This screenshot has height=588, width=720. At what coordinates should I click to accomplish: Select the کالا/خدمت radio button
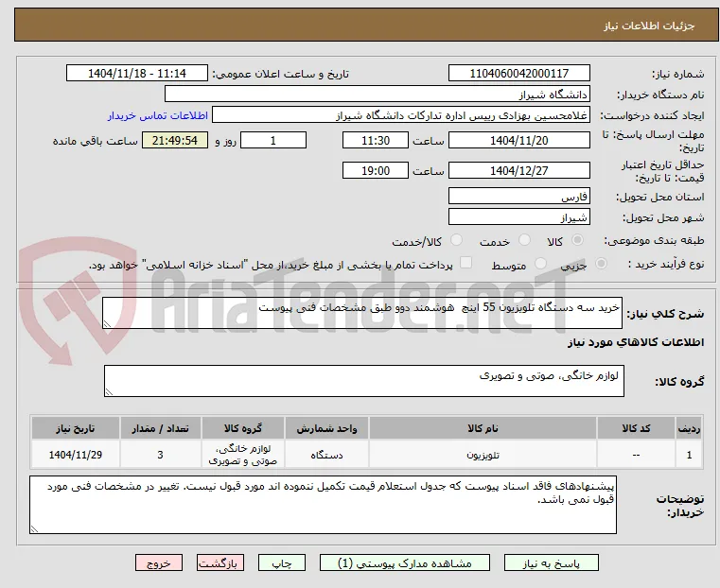pyautogui.click(x=456, y=240)
